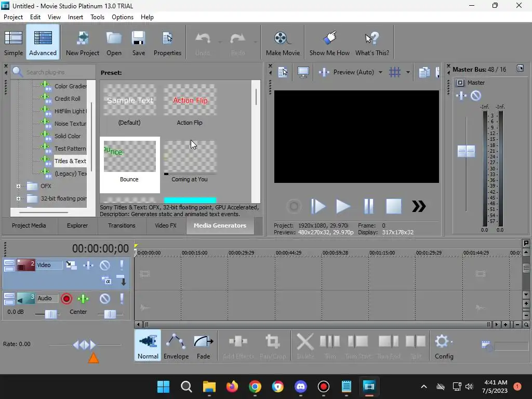Play from start in preview
The height and width of the screenshot is (399, 532).
pyautogui.click(x=318, y=206)
